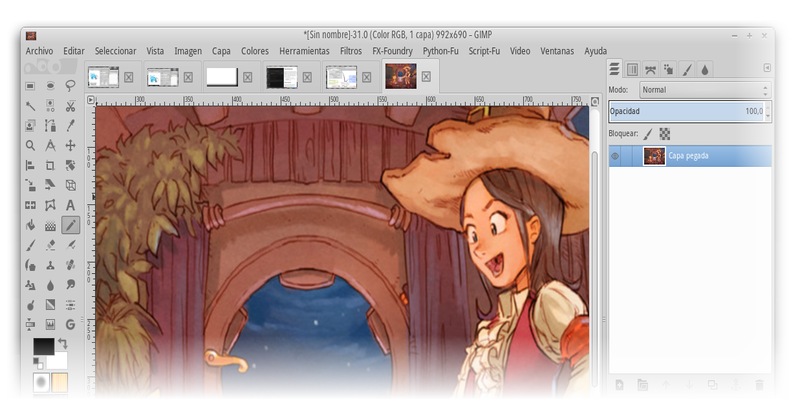Select the Ellipse Select tool
The width and height of the screenshot is (800, 400).
coord(50,86)
